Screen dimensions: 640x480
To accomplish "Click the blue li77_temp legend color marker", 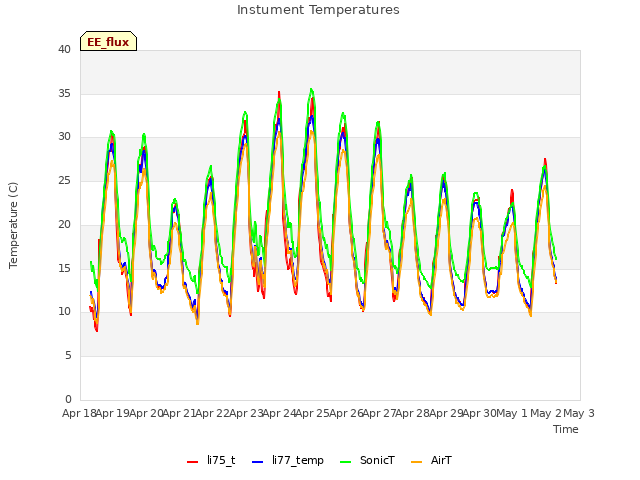I will 258,462.
